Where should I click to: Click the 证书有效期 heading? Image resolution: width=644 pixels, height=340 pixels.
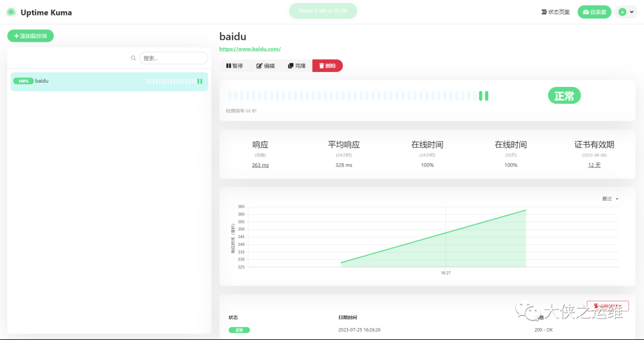[x=595, y=144]
